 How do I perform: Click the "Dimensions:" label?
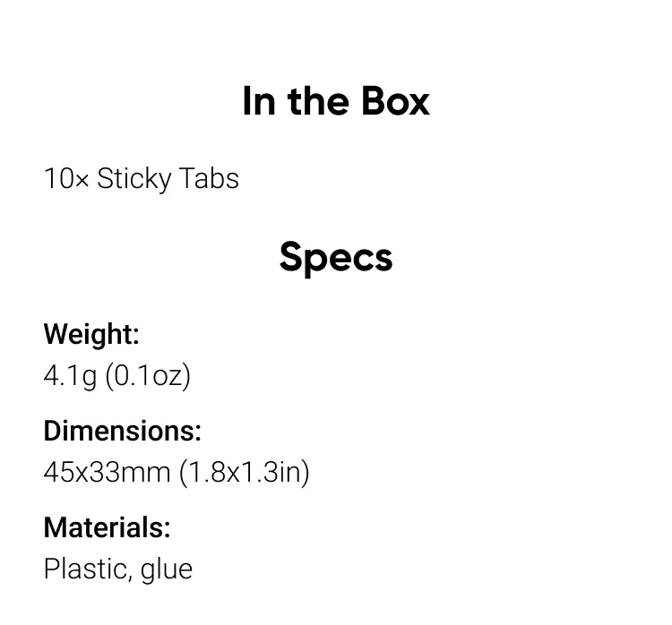[x=122, y=431]
